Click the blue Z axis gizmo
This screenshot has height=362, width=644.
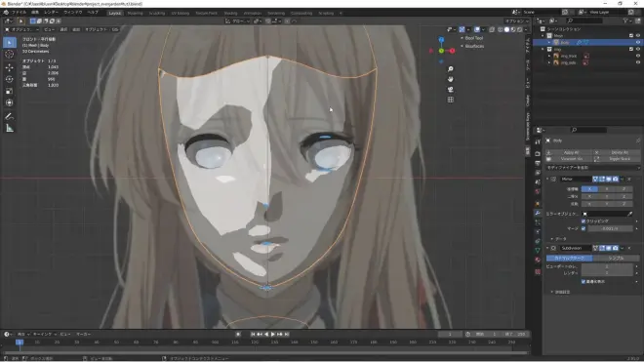[x=441, y=40]
